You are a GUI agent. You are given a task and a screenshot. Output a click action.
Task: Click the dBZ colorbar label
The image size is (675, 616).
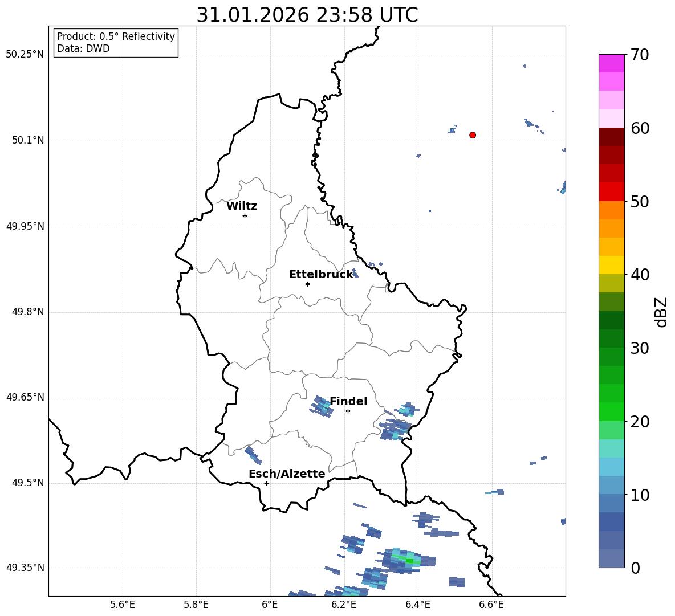661,312
